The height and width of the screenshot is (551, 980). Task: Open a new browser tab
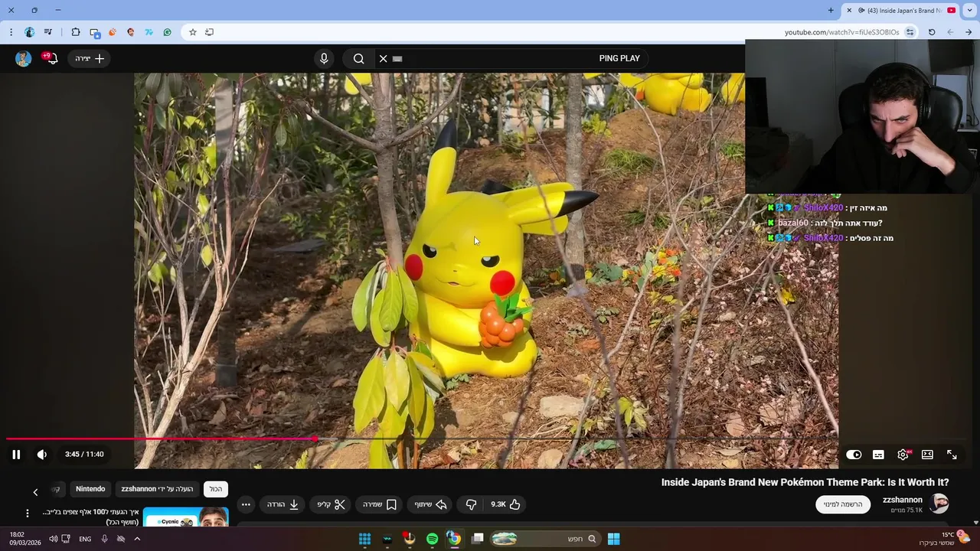(x=831, y=10)
